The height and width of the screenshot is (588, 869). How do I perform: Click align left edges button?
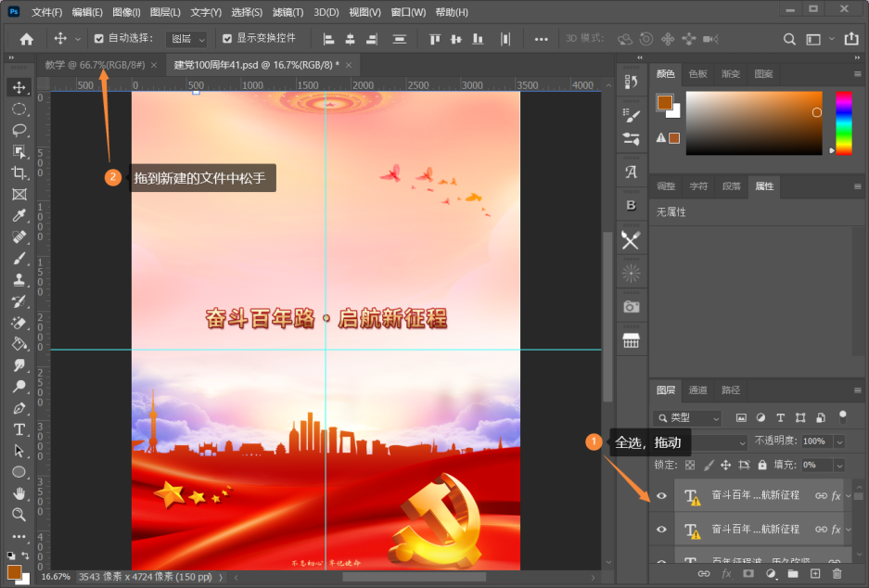[x=328, y=39]
